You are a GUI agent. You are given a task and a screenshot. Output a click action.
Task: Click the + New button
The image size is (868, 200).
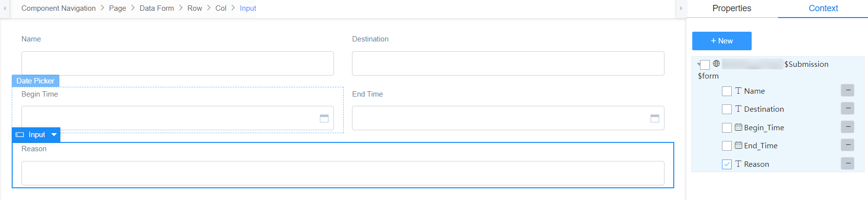coord(722,41)
